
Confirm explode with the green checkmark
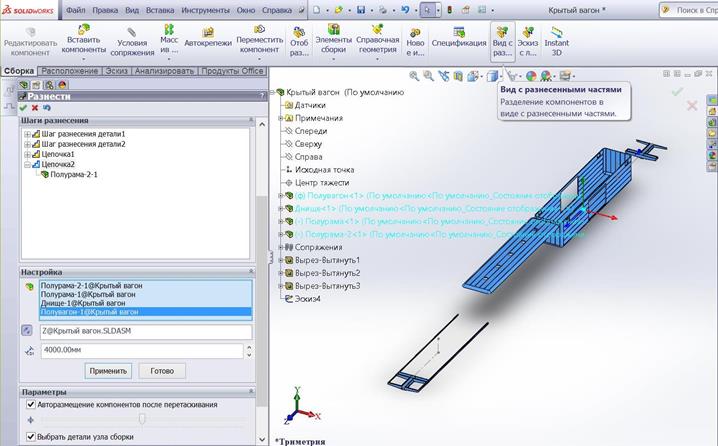tap(23, 107)
